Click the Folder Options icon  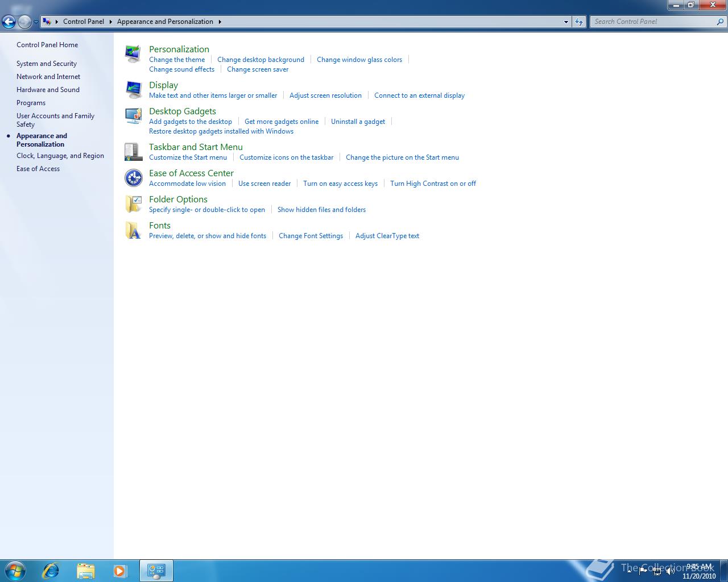click(x=133, y=204)
